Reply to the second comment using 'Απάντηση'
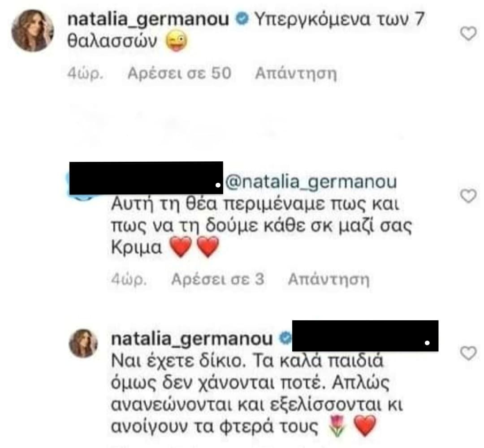 point(329,280)
